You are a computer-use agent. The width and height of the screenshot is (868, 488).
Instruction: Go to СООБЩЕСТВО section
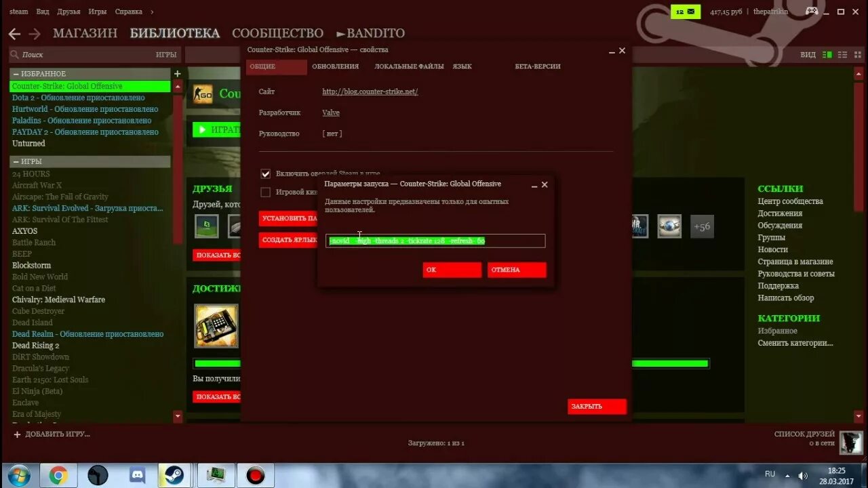point(277,33)
